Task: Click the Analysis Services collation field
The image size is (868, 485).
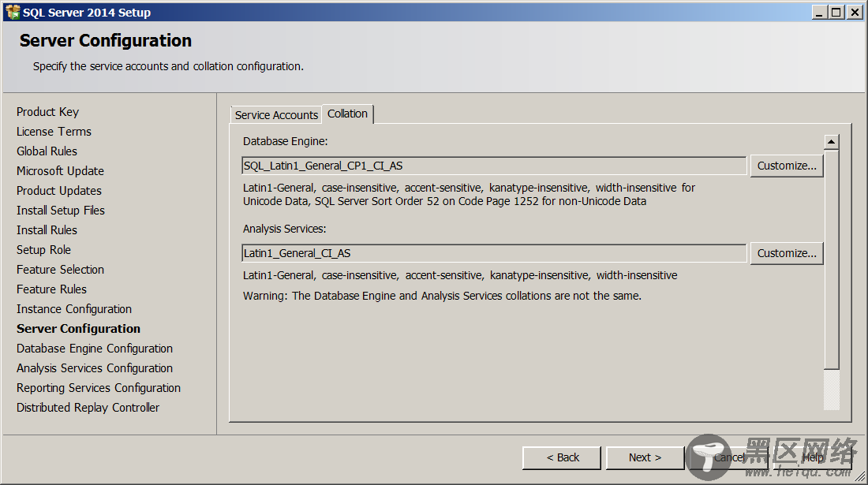Action: (494, 252)
